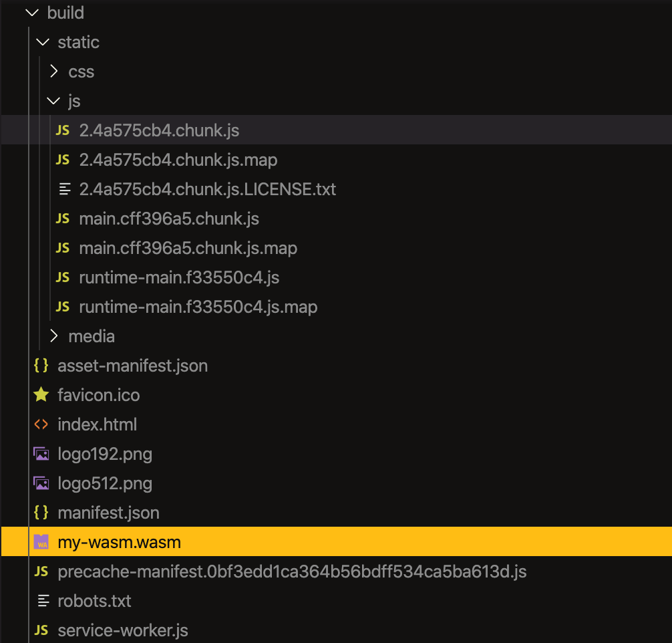Open file runtime-main.f33550c4.js.map
Image resolution: width=672 pixels, height=643 pixels.
coord(198,307)
